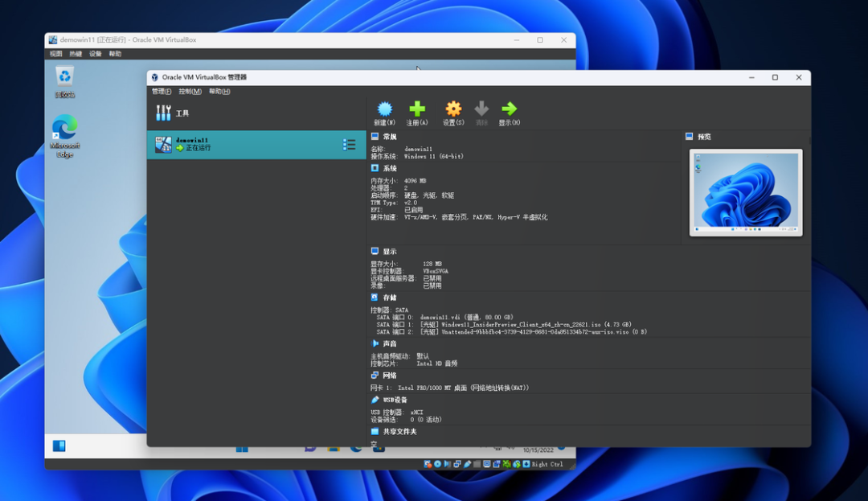Image resolution: width=868 pixels, height=501 pixels.
Task: Click the 网络 section title link
Action: (390, 376)
